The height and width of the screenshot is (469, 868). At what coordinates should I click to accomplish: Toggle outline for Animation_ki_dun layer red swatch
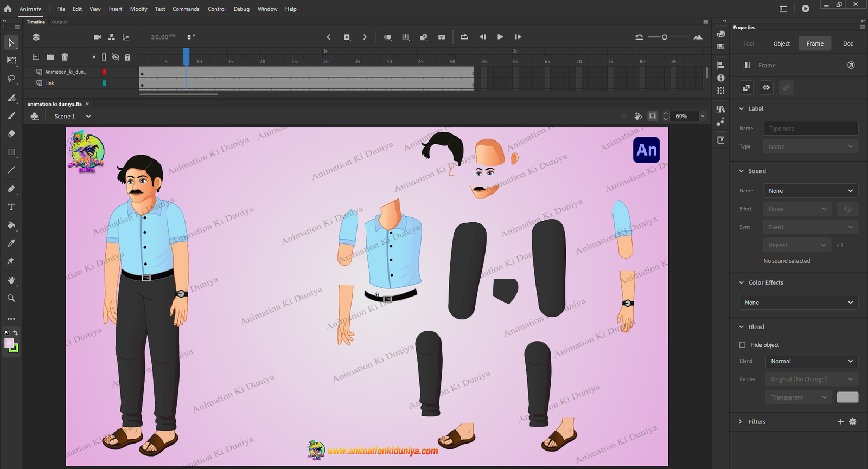(x=104, y=72)
